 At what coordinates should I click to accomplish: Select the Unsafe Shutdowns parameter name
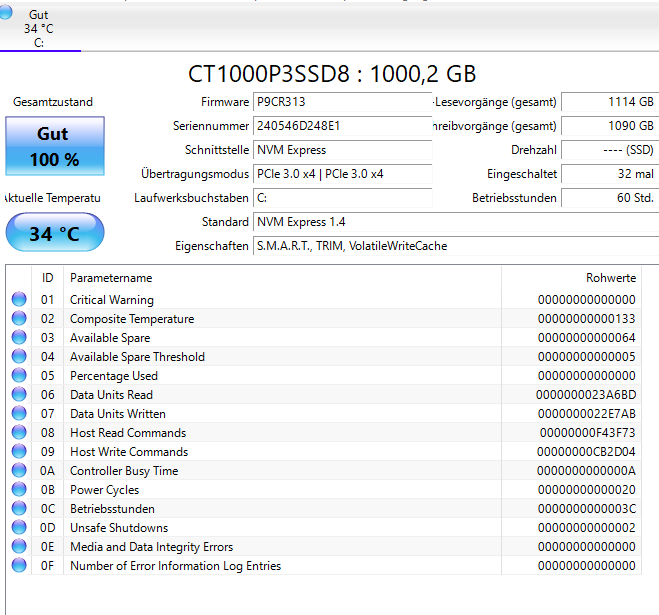[119, 528]
